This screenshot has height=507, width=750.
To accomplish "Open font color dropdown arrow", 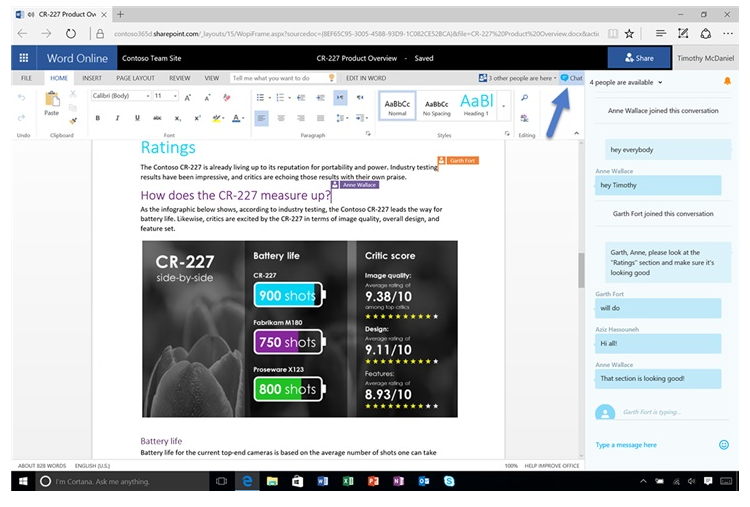I will point(243,118).
